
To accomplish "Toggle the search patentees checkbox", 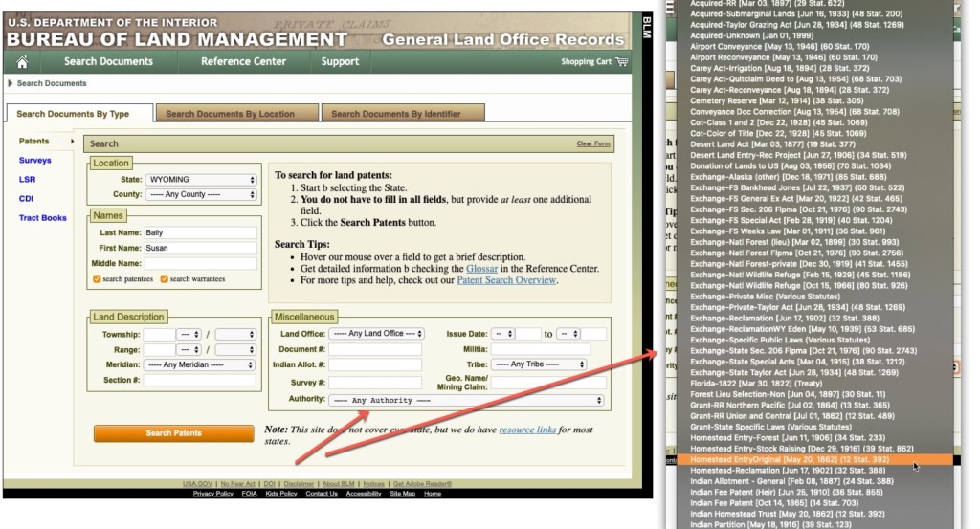I will point(97,279).
